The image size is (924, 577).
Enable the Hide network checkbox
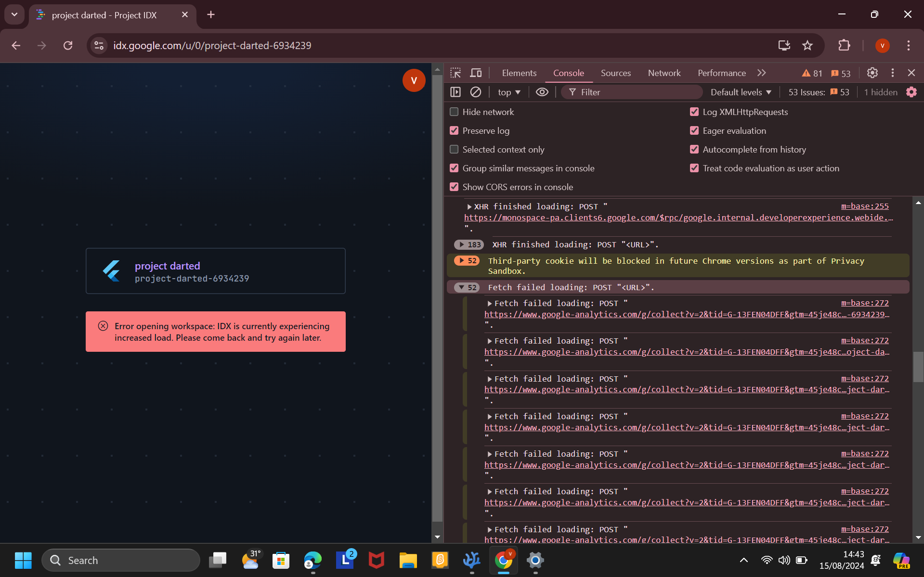[454, 112]
